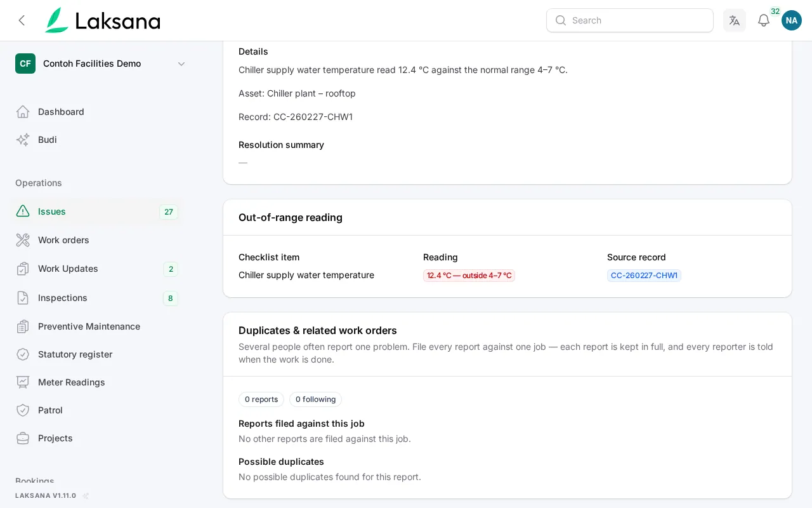Click the small icon beside version text
The image size is (812, 508).
(86, 496)
